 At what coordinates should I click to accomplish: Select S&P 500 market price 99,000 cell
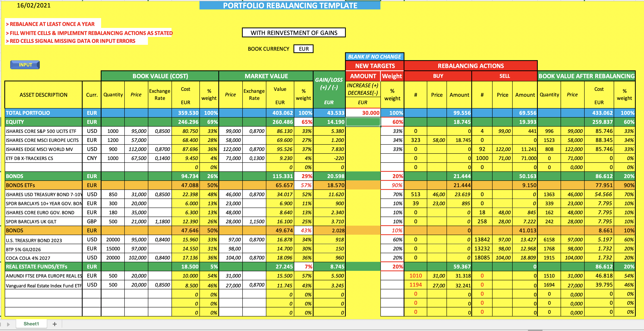click(231, 131)
